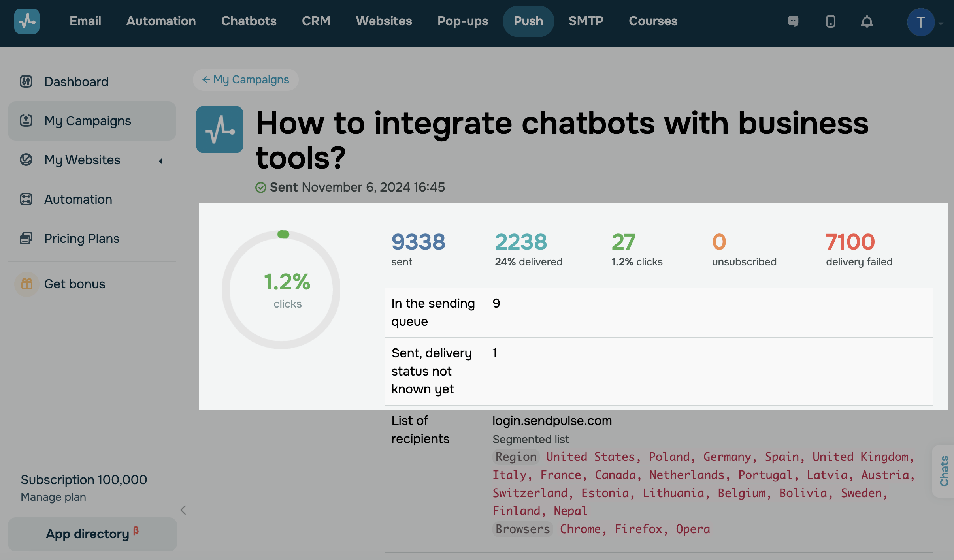The width and height of the screenshot is (954, 560).
Task: Open the App directory button
Action: (x=92, y=534)
